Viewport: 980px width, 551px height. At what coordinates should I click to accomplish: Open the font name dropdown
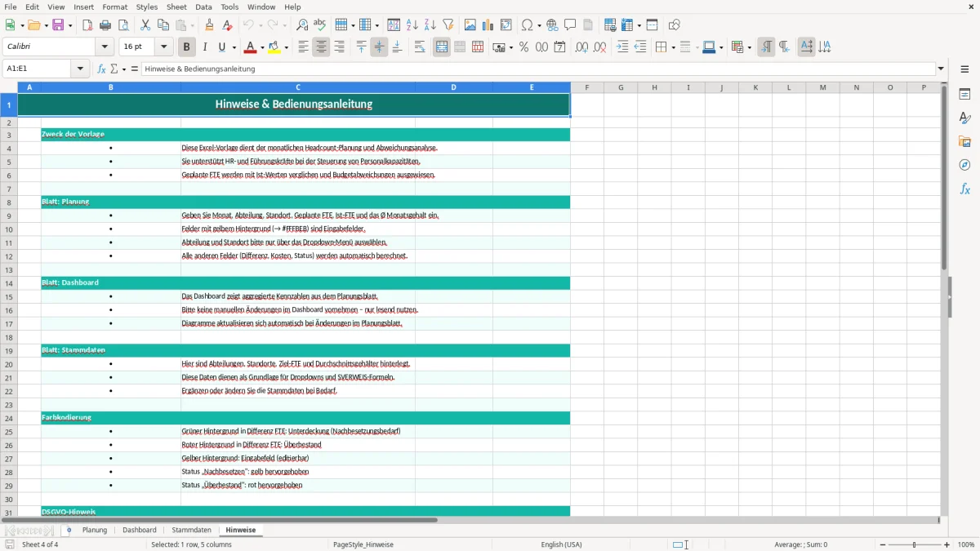104,47
